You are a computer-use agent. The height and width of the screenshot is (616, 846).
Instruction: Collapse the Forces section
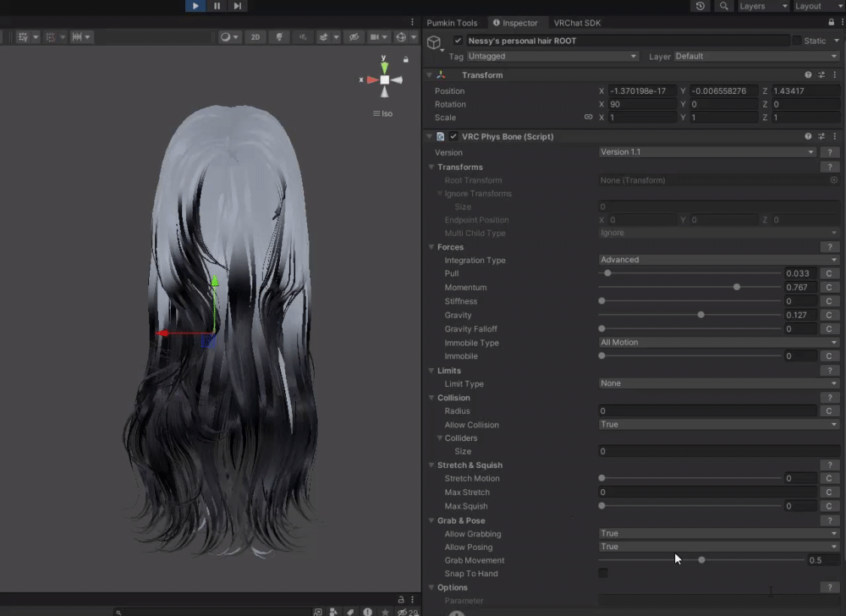click(x=431, y=247)
